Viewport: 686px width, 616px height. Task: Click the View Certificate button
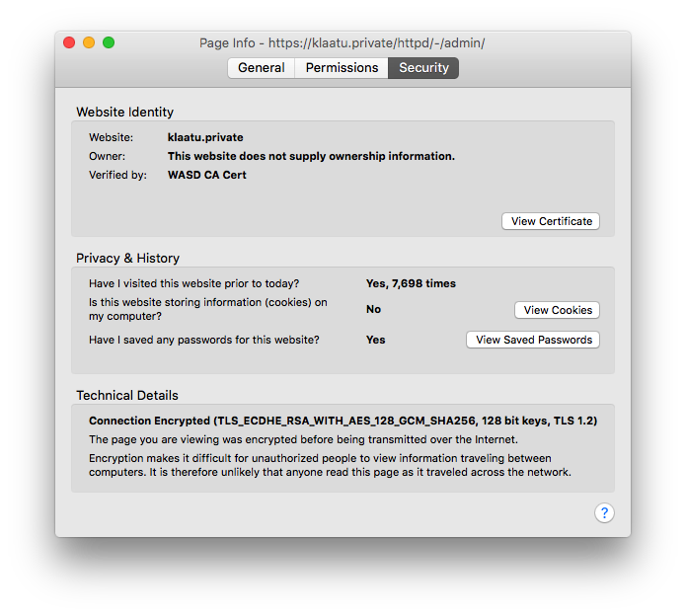point(551,221)
